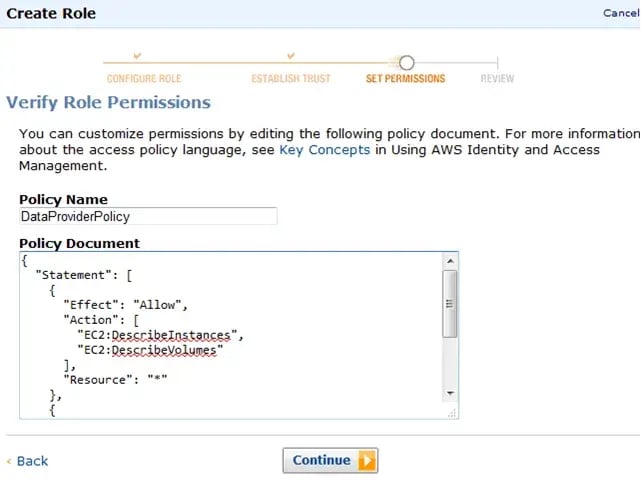
Task: Open the Key Concepts link
Action: (x=325, y=150)
